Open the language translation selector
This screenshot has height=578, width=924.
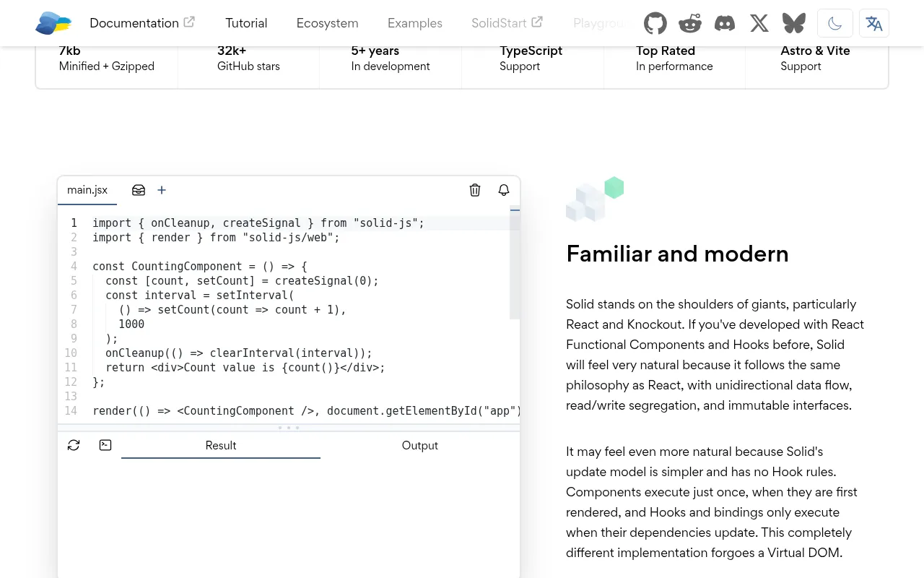point(874,23)
